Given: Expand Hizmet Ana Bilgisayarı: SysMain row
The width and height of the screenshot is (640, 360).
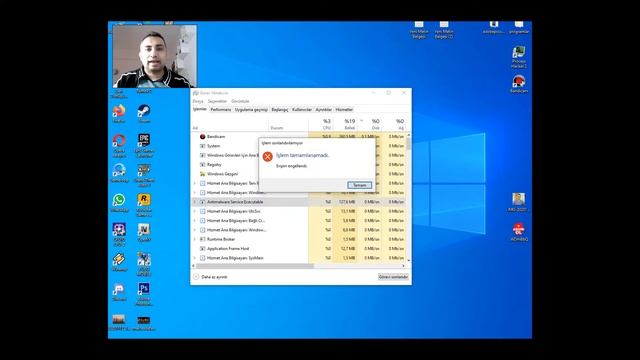Looking at the screenshot, I should coord(195,258).
